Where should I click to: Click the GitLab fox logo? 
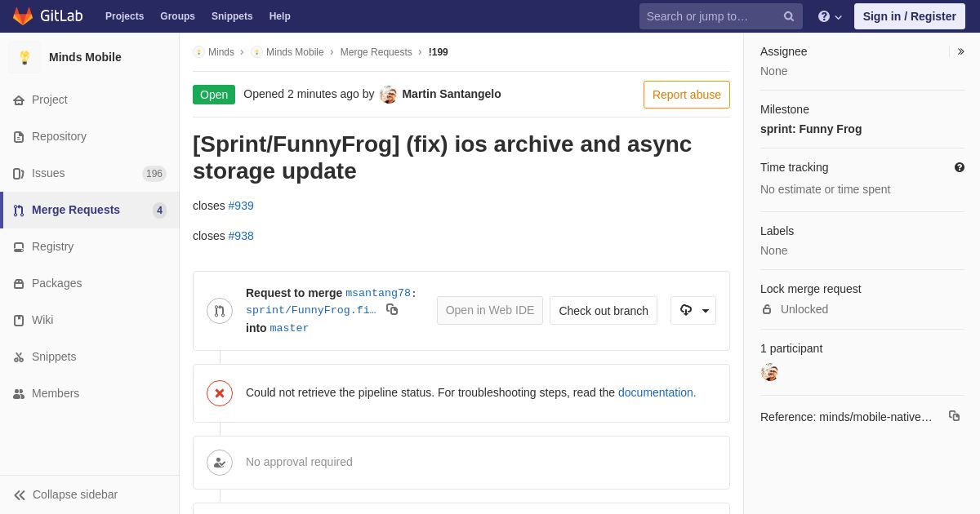(x=23, y=16)
